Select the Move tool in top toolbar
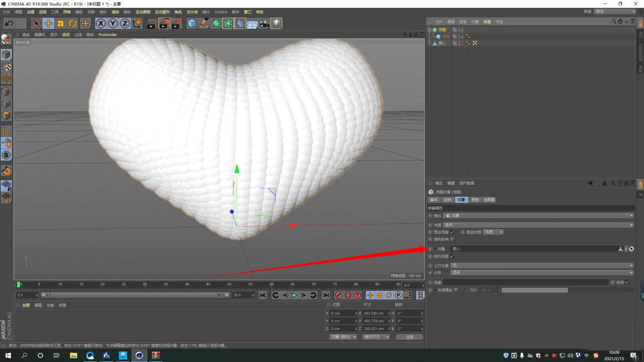Viewport: 644px width, 362px height. pos(48,24)
